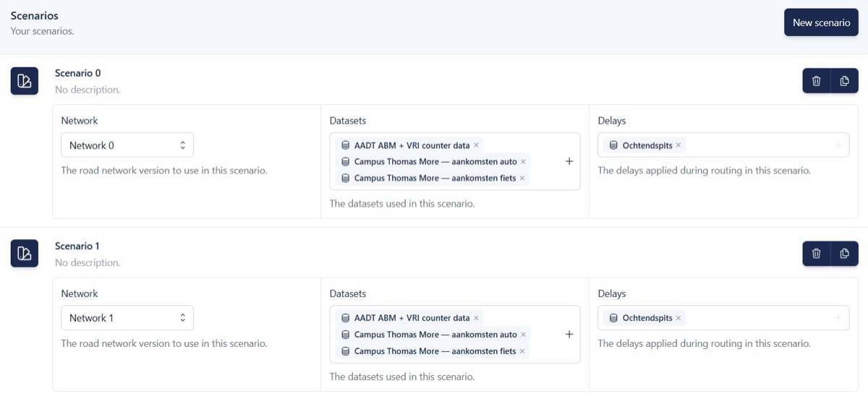868x399 pixels.
Task: Click the 'Your scenarios.' subtitle
Action: click(x=43, y=31)
